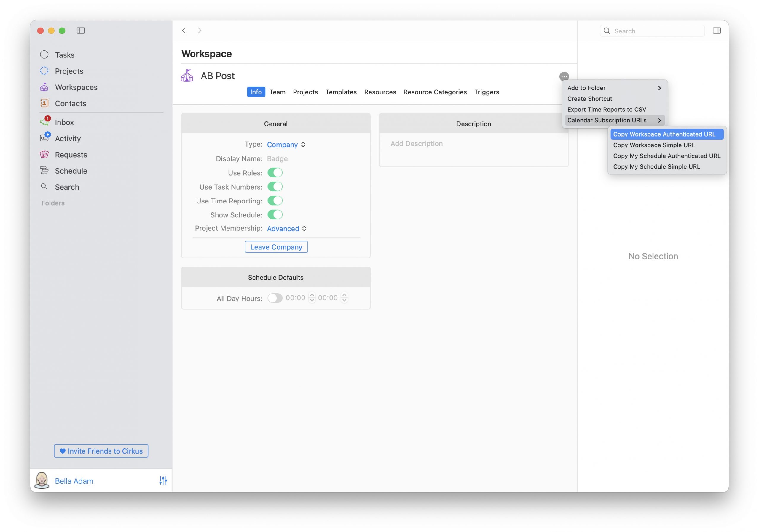This screenshot has height=532, width=759.
Task: Click the magnifier icon in search field
Action: (x=607, y=31)
